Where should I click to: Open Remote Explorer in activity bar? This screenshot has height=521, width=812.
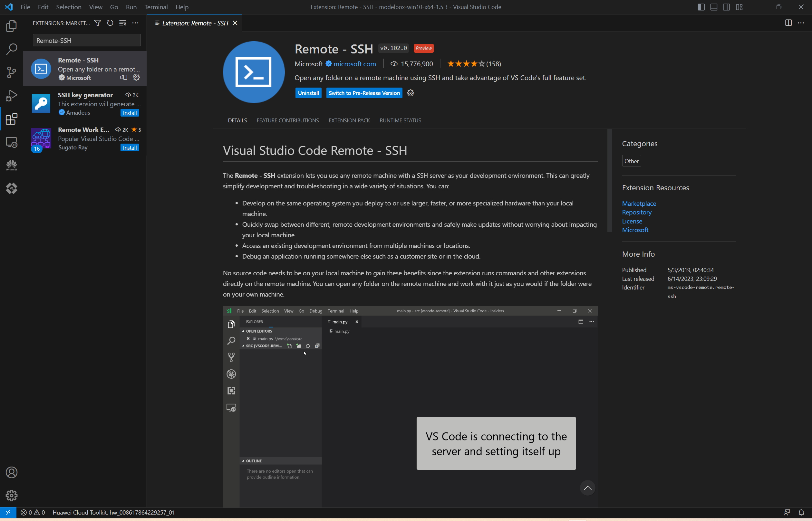pos(12,142)
